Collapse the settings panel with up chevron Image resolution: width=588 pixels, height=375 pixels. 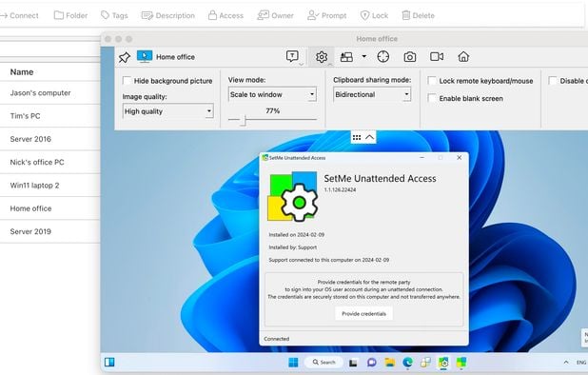coord(370,137)
